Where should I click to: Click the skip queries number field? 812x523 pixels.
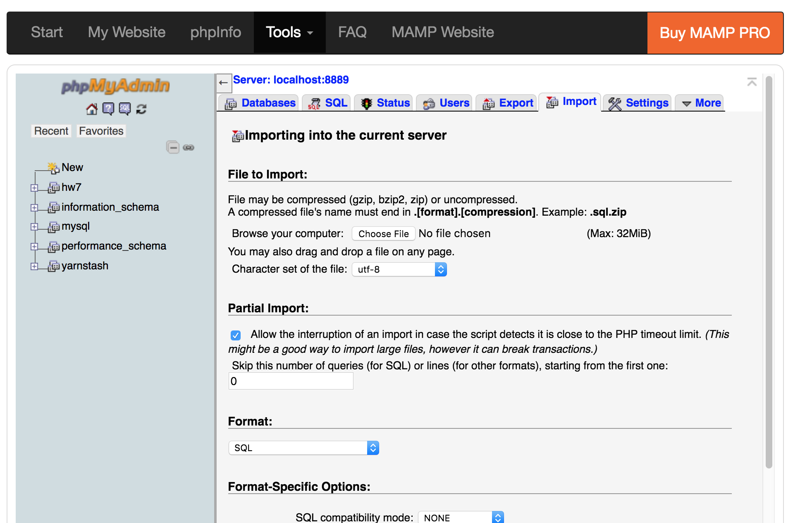[x=291, y=381]
